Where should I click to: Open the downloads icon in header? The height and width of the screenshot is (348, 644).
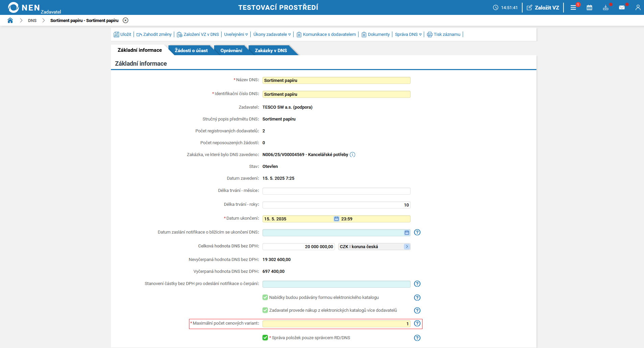click(x=606, y=7)
